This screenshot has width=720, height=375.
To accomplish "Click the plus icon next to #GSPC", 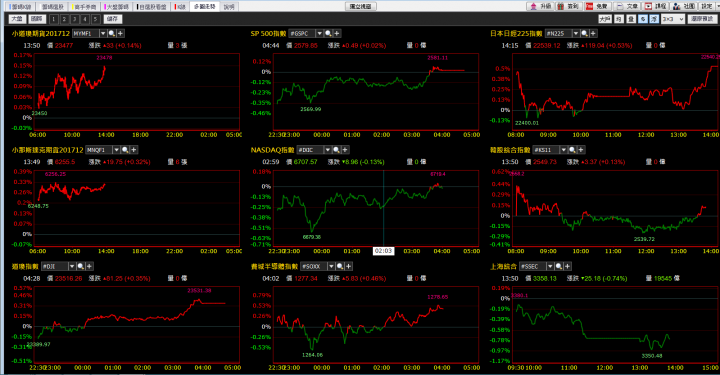I will click(337, 34).
